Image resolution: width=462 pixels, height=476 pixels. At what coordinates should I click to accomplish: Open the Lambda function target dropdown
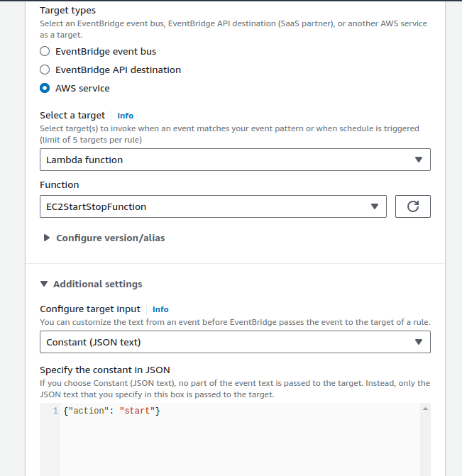click(234, 160)
